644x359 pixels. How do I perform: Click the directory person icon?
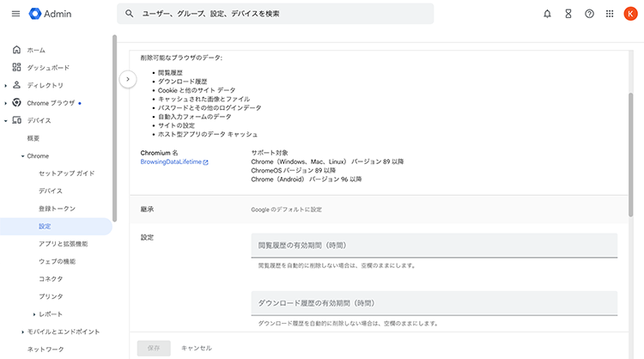pos(16,85)
